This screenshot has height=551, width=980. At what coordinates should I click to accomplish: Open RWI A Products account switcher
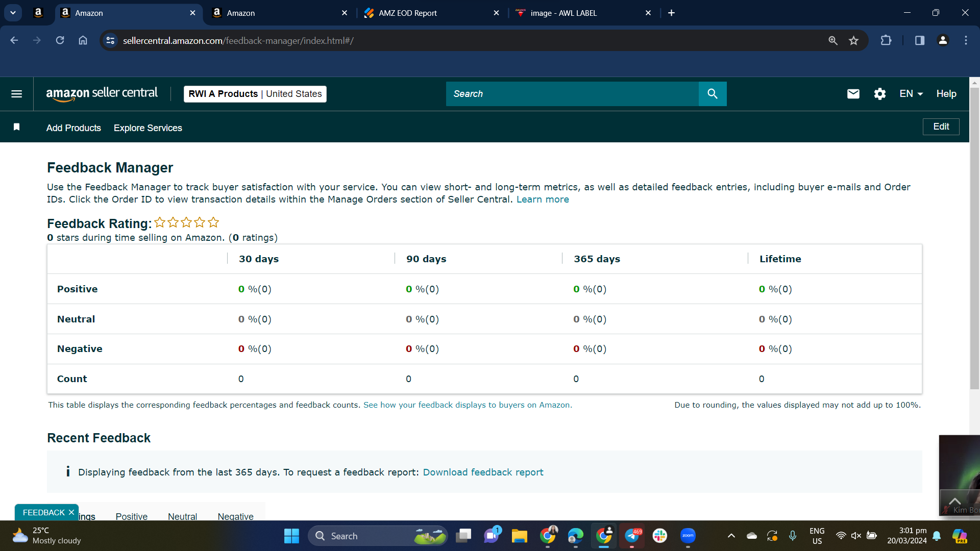[x=255, y=94]
